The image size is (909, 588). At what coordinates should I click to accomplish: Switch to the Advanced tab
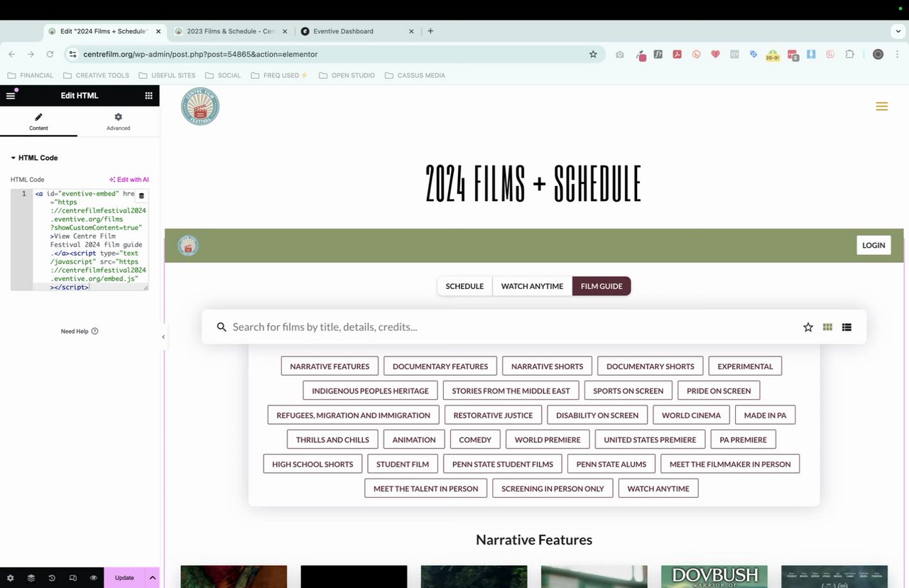118,121
